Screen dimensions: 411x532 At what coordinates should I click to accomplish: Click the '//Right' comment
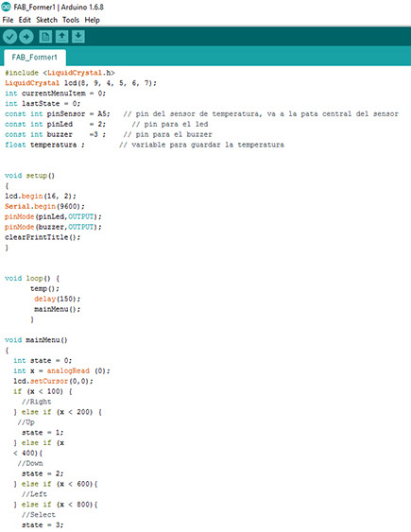point(36,402)
